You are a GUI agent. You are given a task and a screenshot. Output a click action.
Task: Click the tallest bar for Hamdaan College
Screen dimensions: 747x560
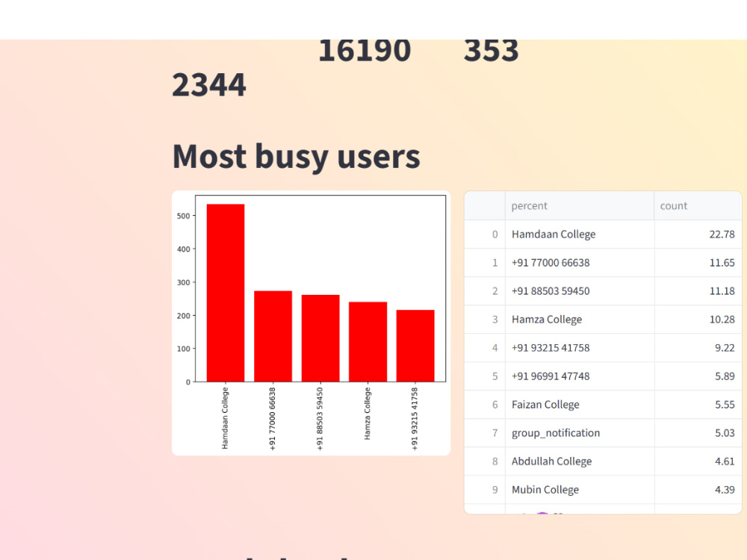(x=226, y=293)
